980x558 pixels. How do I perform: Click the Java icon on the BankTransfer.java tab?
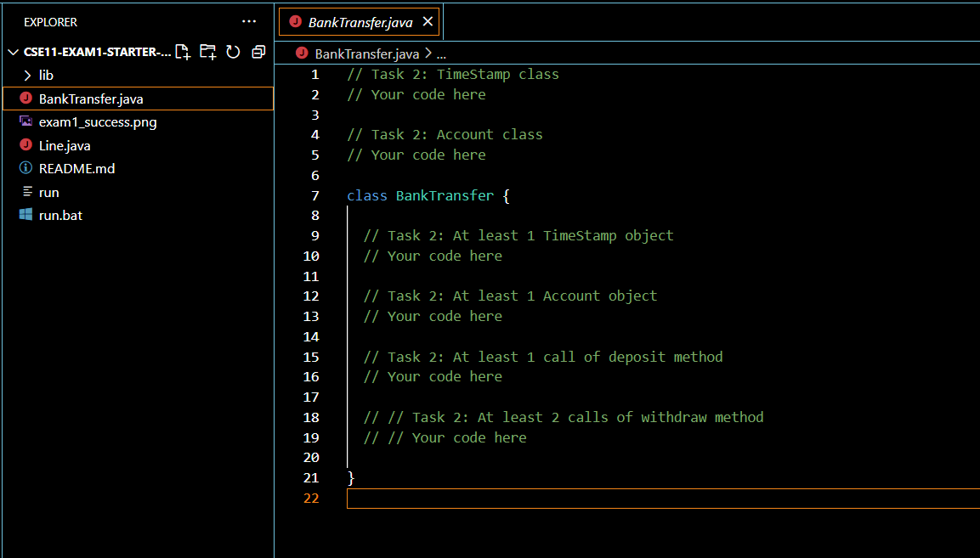click(297, 21)
